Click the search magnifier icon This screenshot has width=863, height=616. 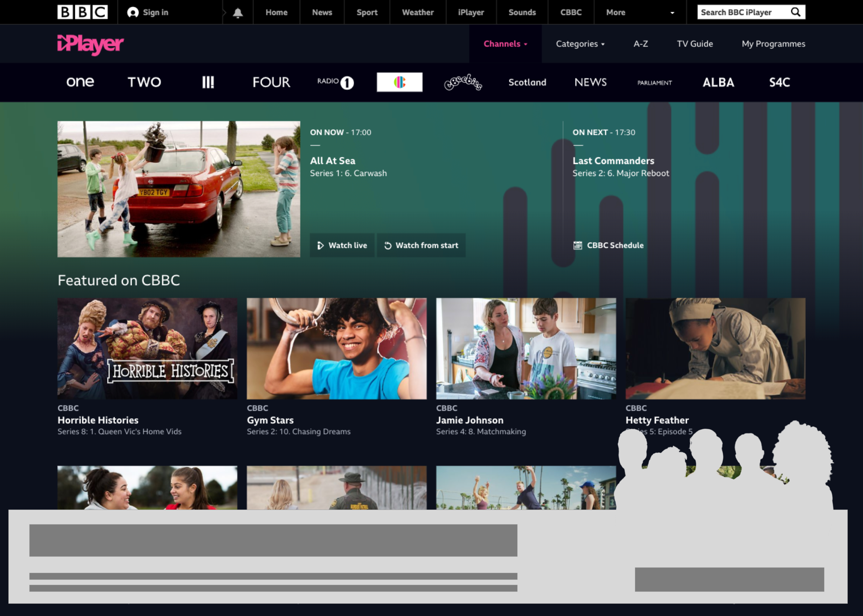point(795,12)
